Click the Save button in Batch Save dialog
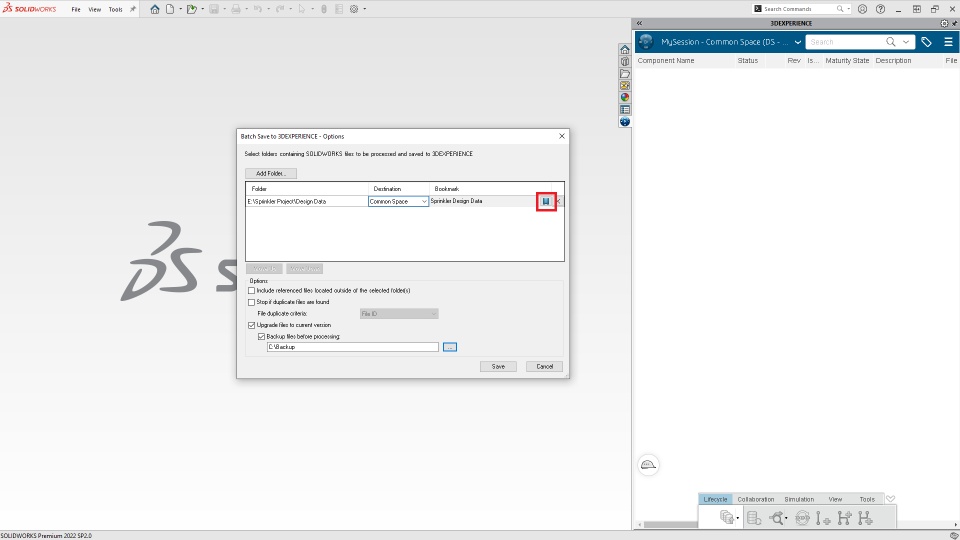Screen dimensions: 960x540 point(498,367)
